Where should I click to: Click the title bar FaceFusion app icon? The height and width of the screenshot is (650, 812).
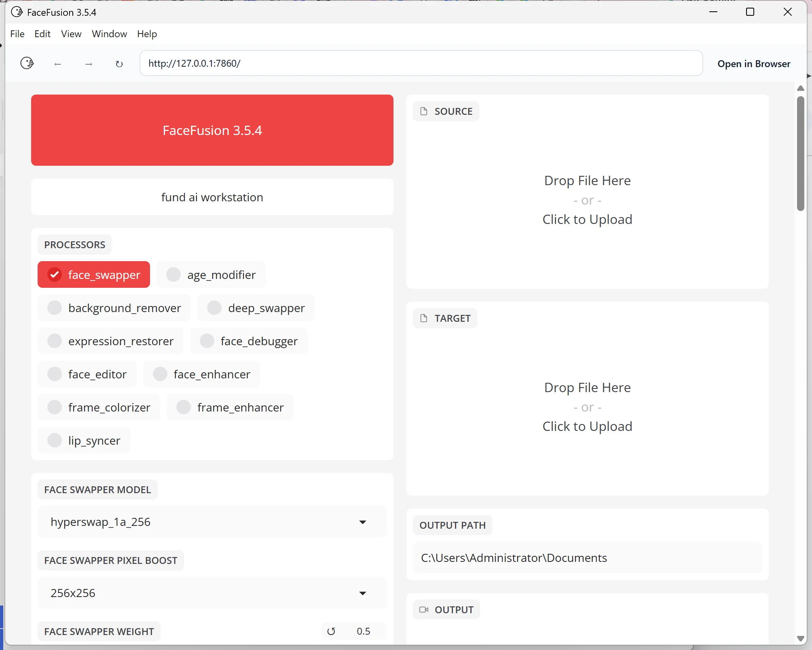(17, 12)
